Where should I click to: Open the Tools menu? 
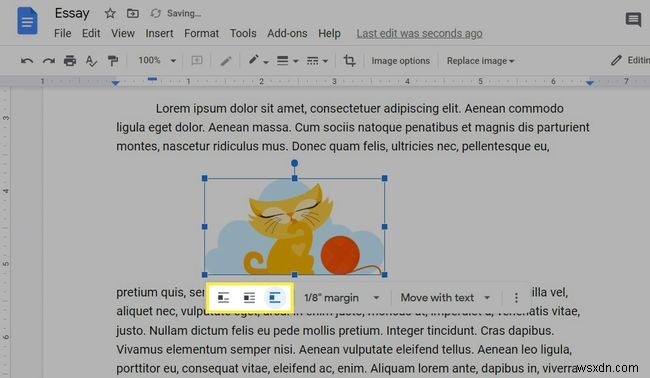coord(243,33)
